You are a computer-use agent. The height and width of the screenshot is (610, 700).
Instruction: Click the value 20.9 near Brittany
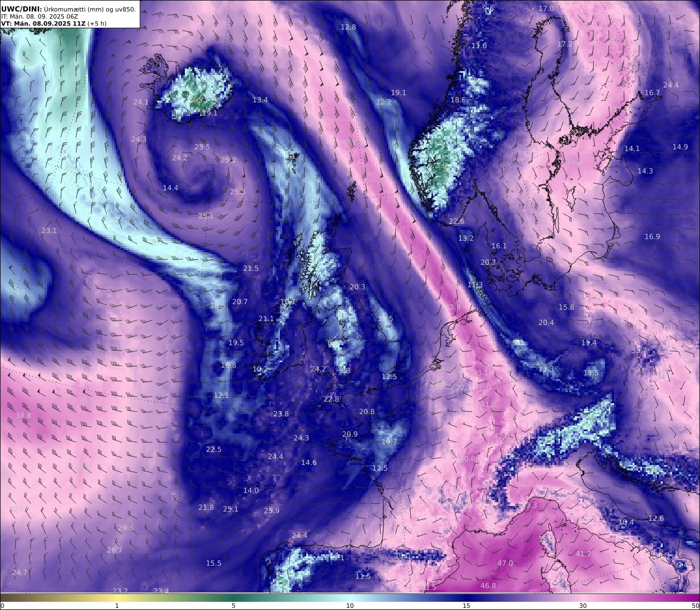coord(350,434)
